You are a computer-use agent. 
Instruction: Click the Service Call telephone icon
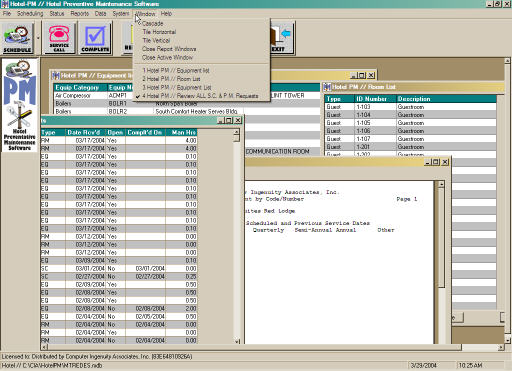click(59, 38)
